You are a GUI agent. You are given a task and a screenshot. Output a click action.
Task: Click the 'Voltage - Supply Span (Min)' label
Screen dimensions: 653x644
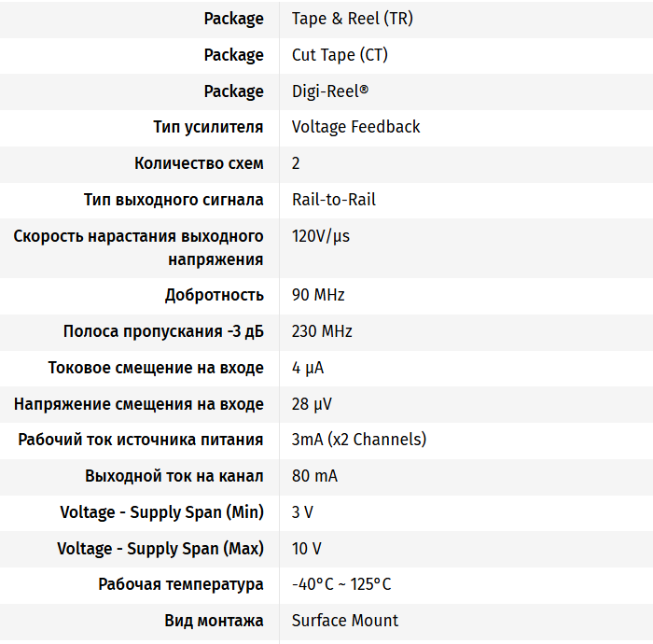tap(161, 512)
